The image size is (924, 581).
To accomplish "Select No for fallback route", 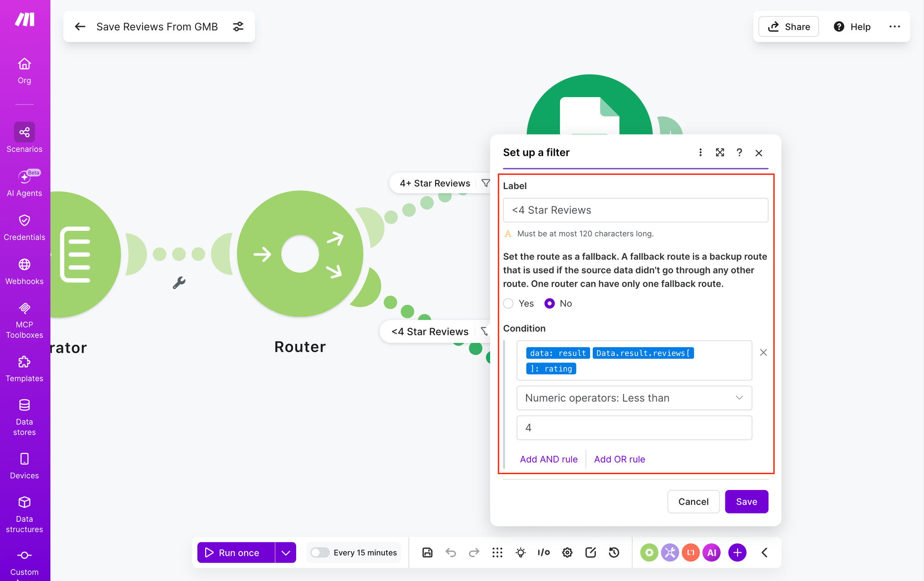I will point(549,304).
